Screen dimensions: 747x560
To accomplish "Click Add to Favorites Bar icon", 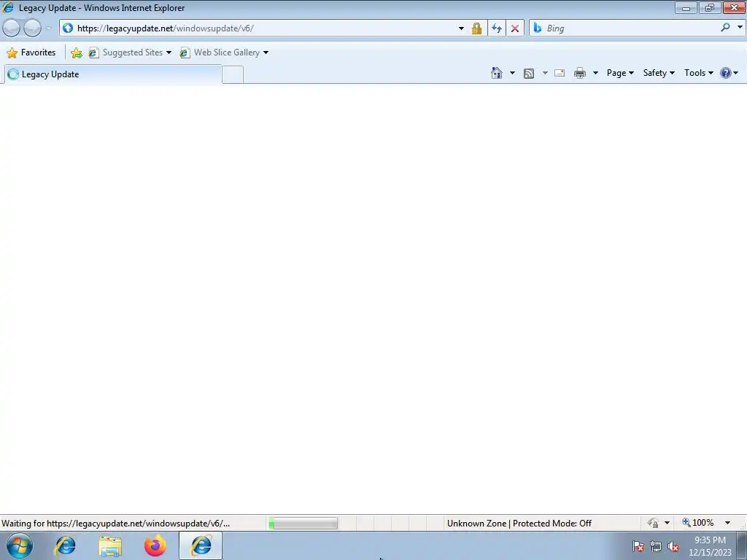I will point(76,52).
